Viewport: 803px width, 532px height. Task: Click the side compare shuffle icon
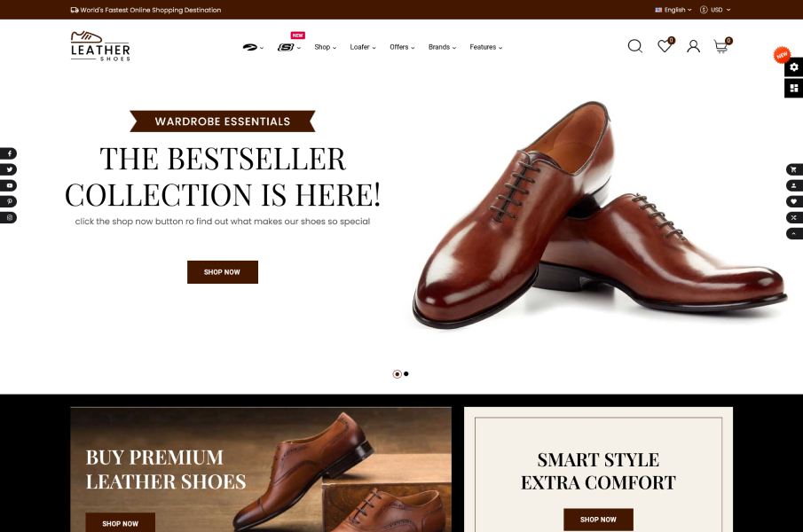pos(794,217)
